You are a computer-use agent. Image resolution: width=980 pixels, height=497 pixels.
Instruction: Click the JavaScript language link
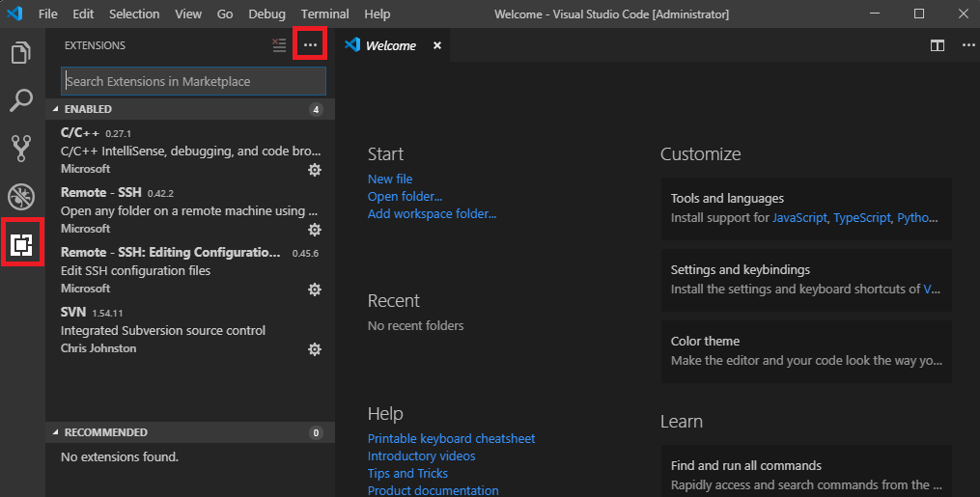[x=799, y=217]
